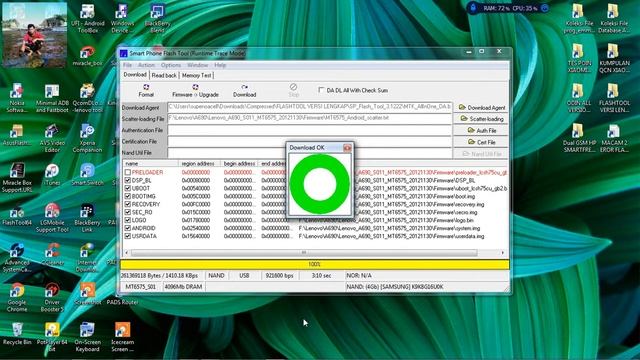
Task: Open the Nokia Software desktop shortcut
Action: coord(17,98)
